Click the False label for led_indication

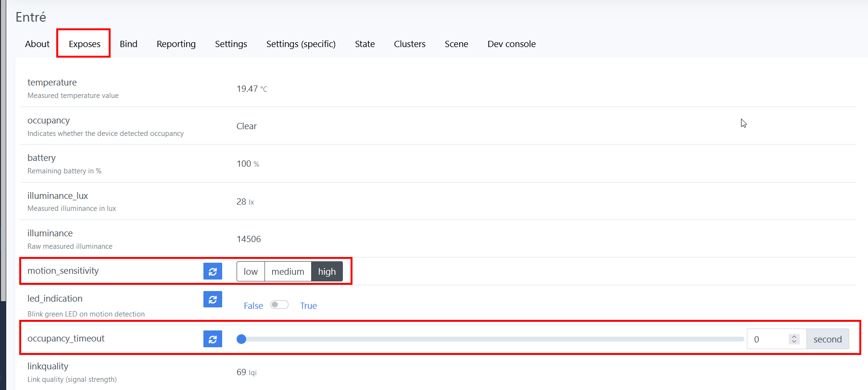pos(253,306)
